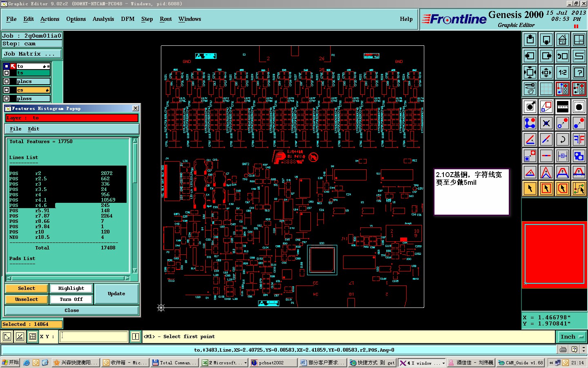Screen dimensions: 588x368
Task: Open the Analysis menu
Action: 103,19
